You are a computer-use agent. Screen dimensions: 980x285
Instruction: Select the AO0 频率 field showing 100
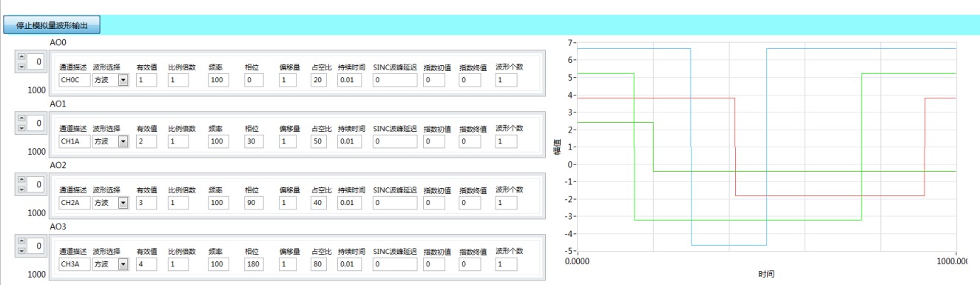pos(218,80)
